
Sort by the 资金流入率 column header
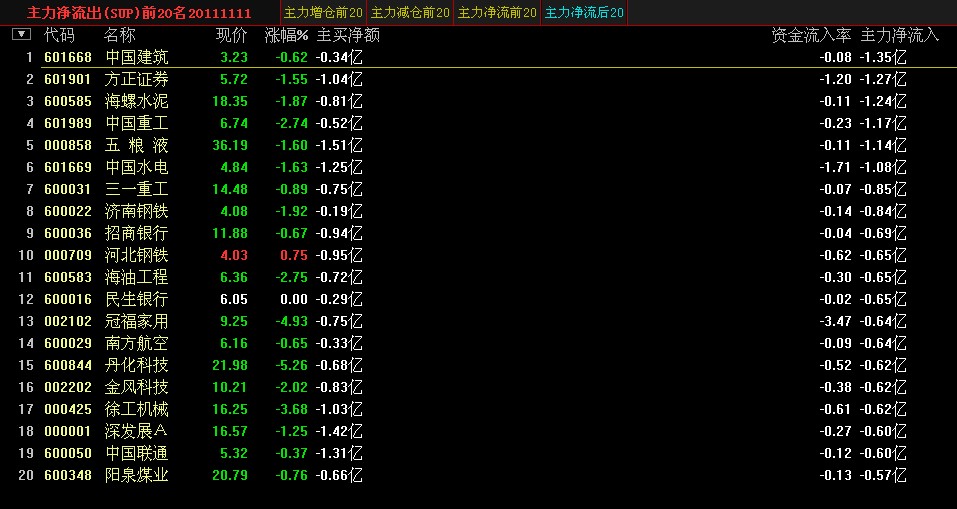811,35
